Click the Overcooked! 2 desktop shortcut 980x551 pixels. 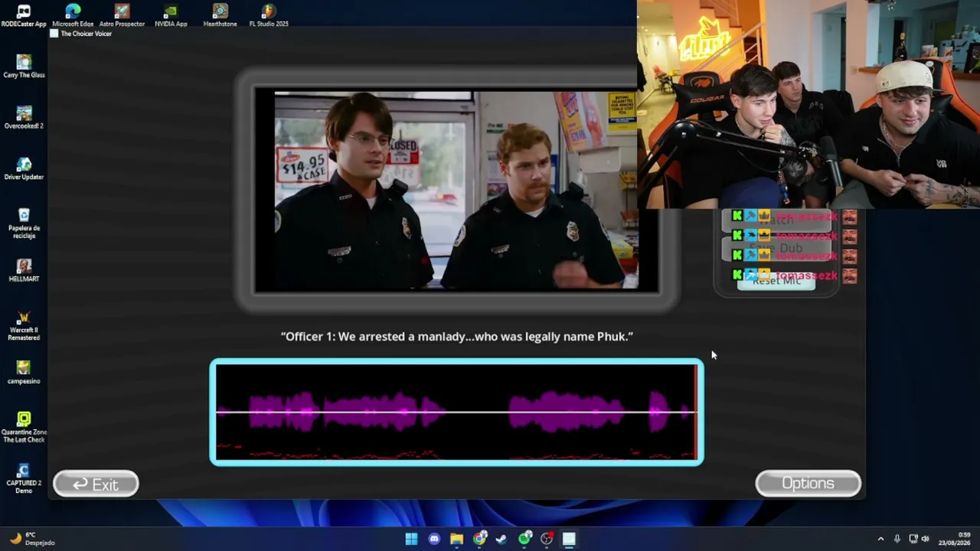pyautogui.click(x=24, y=117)
